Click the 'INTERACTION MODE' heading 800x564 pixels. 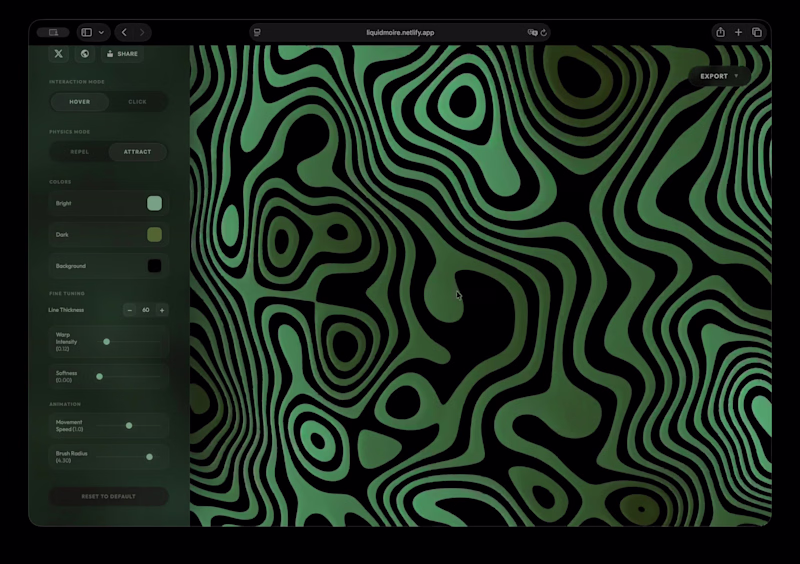tap(77, 82)
